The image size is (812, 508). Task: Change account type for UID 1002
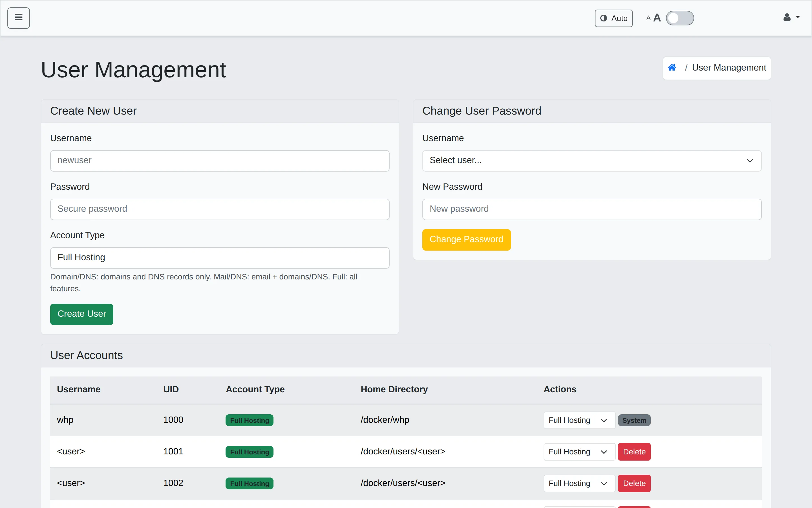[579, 483]
